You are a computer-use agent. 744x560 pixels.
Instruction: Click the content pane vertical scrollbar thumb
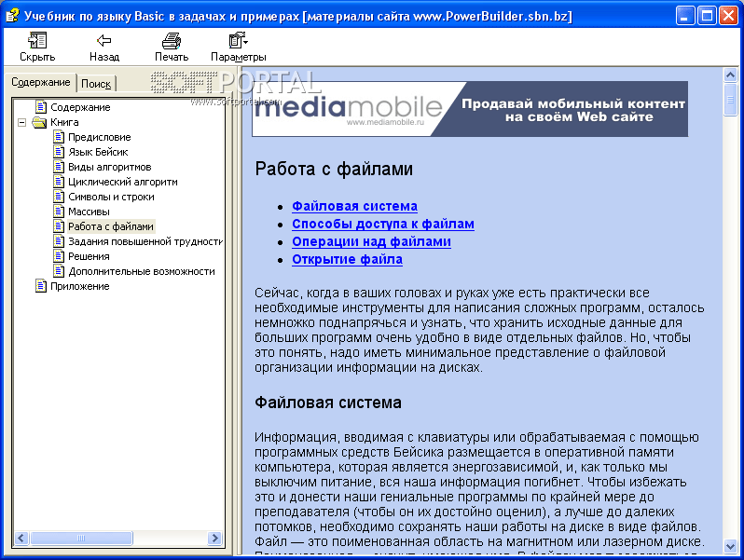(730, 100)
